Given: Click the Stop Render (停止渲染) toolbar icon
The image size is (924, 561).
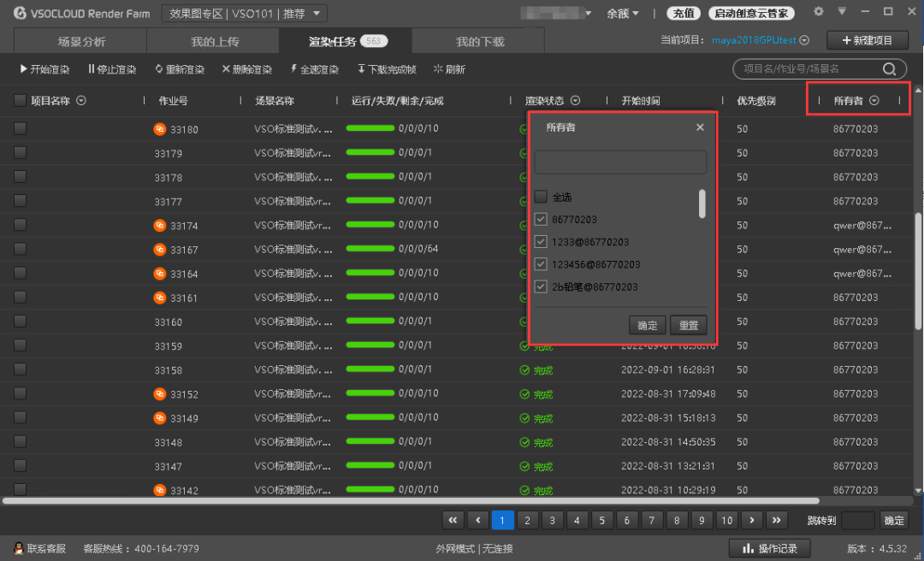Looking at the screenshot, I should 91,69.
